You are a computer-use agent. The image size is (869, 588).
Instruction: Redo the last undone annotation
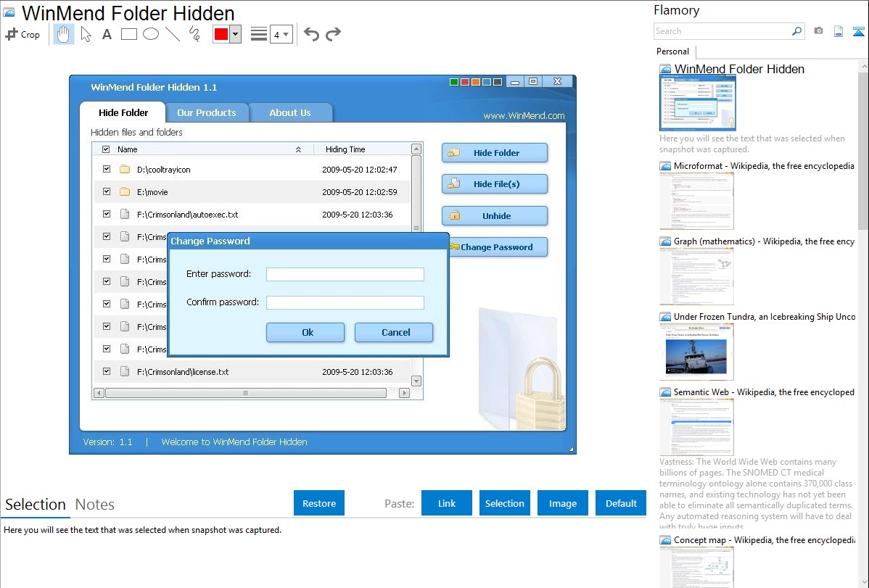[333, 34]
